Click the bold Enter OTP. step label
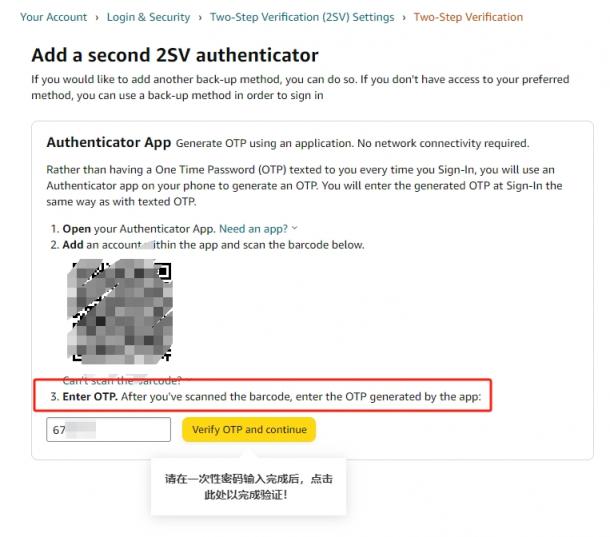This screenshot has width=610, height=537. [x=90, y=397]
